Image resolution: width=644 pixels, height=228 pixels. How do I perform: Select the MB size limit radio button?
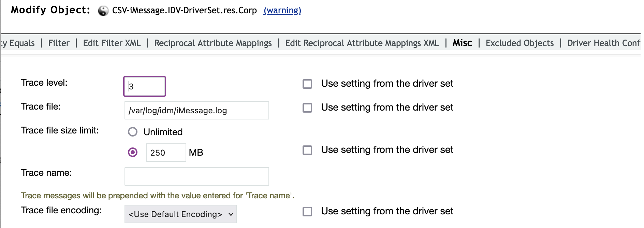(x=133, y=152)
